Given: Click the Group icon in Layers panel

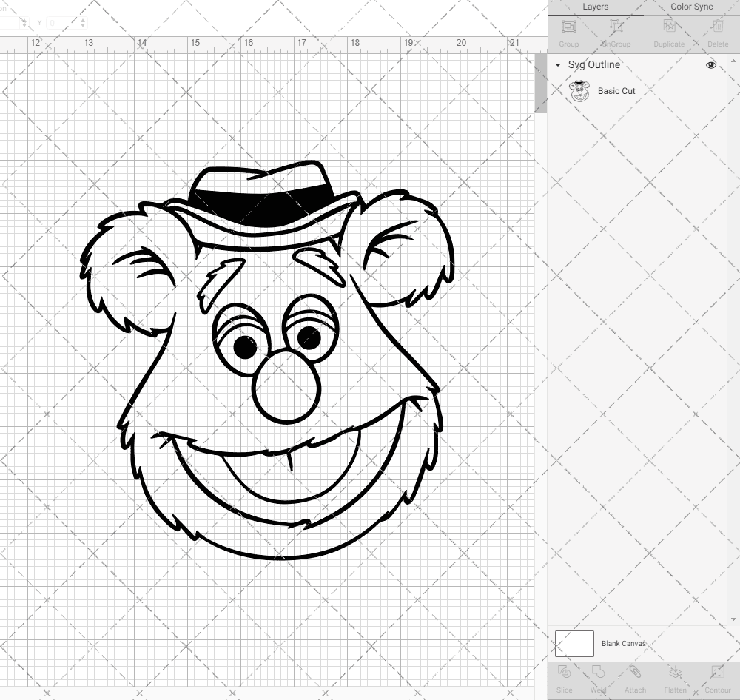Looking at the screenshot, I should 568,27.
